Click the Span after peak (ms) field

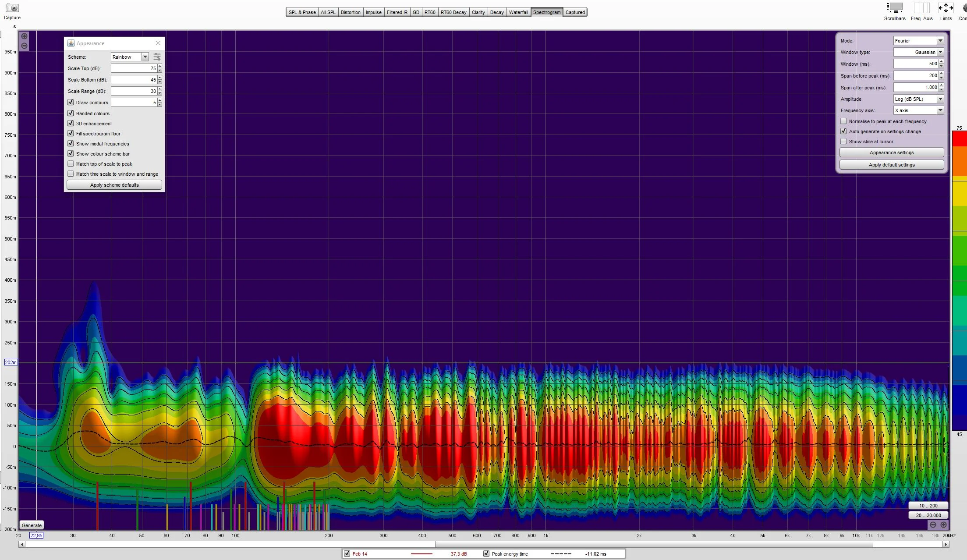[916, 87]
